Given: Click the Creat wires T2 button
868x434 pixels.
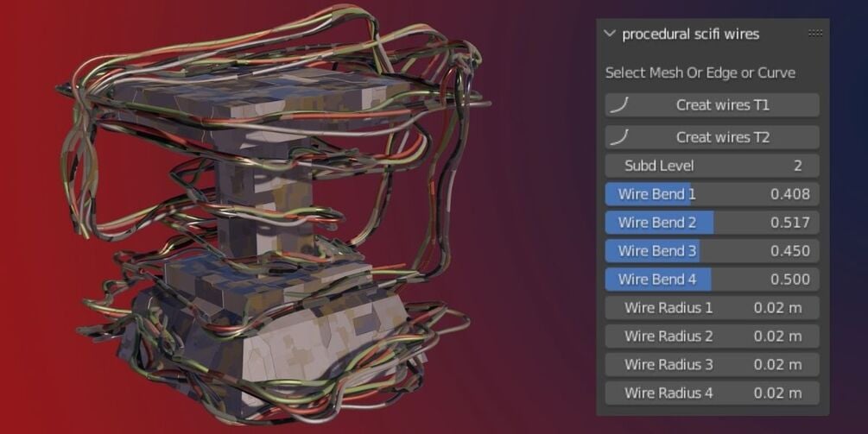Looking at the screenshot, I should pos(712,137).
